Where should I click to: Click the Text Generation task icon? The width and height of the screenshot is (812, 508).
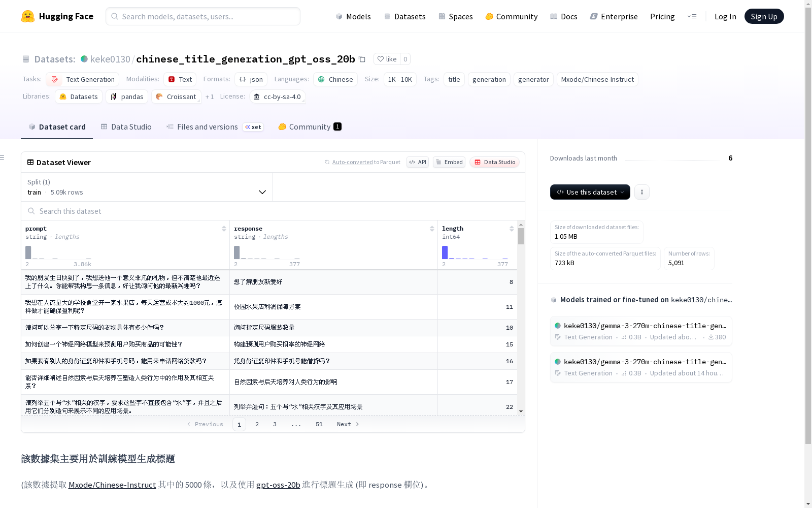[x=55, y=79]
